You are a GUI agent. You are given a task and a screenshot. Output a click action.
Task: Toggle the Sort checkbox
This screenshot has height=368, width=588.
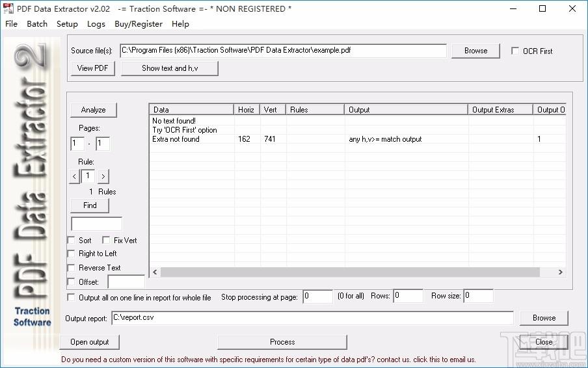72,241
